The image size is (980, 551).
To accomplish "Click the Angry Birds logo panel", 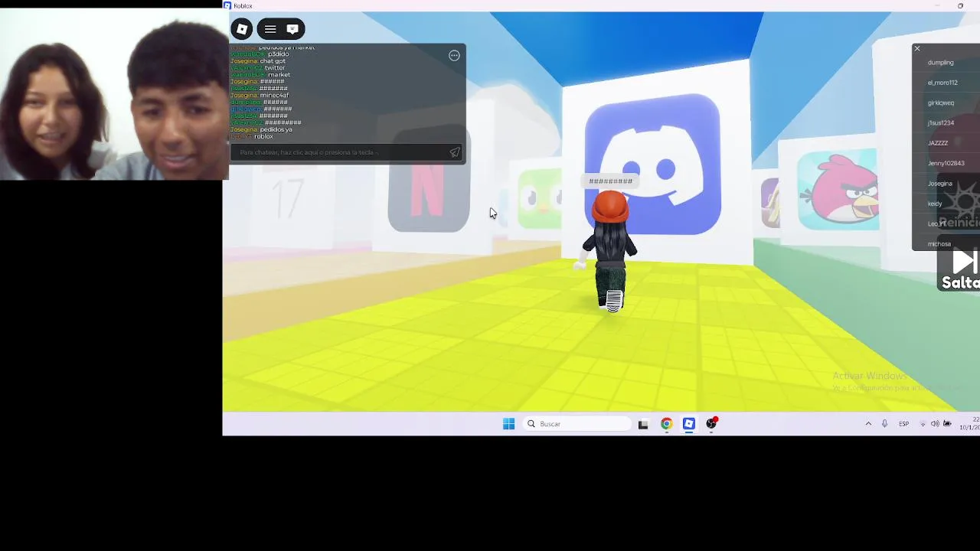I will tap(838, 190).
